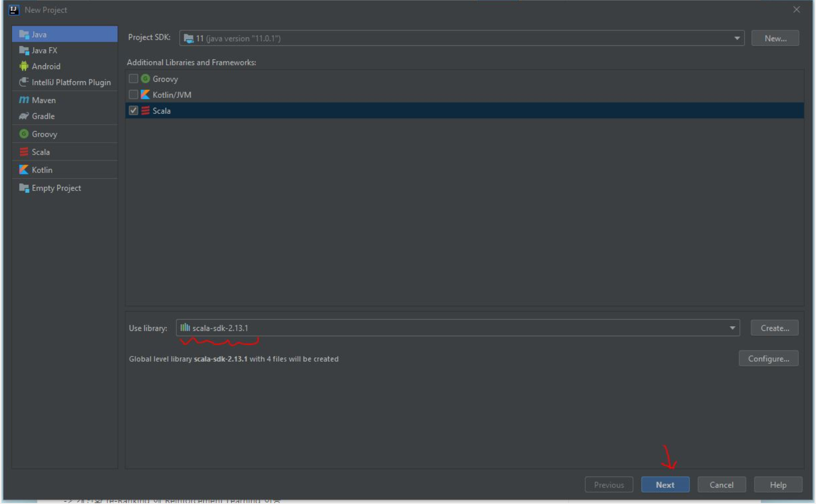Image resolution: width=816 pixels, height=504 pixels.
Task: Select Gradle project type label
Action: pyautogui.click(x=43, y=116)
